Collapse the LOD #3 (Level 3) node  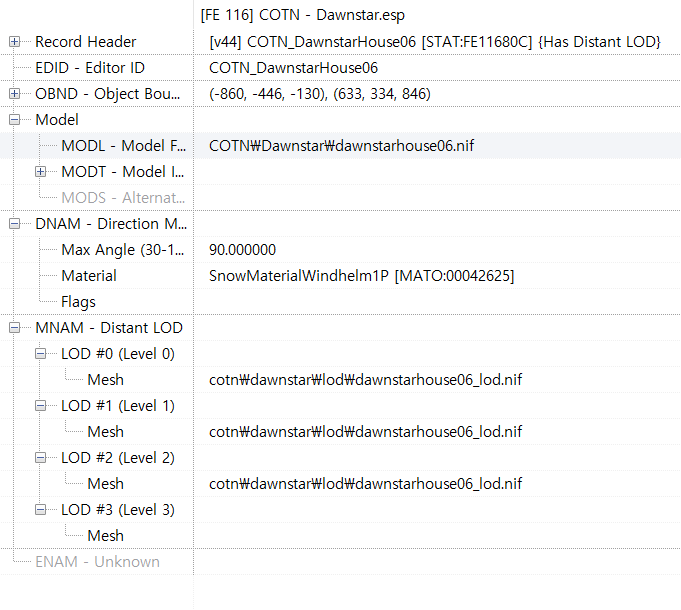coord(41,510)
